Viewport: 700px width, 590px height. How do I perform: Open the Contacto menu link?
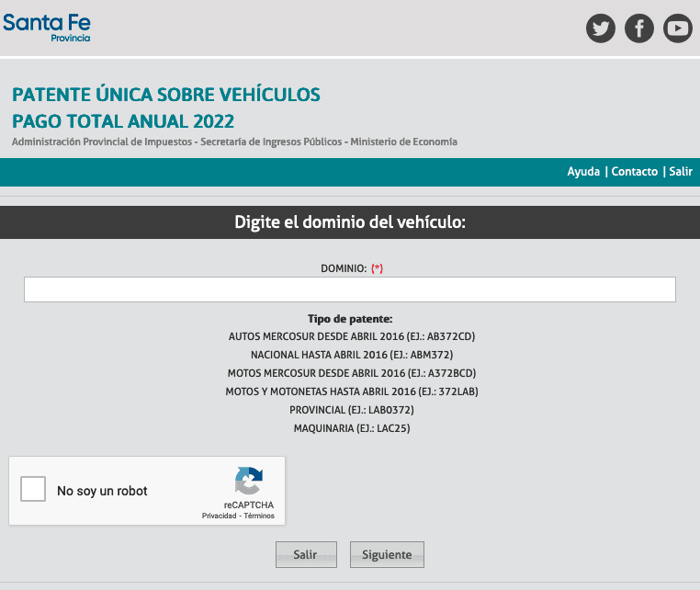coord(635,172)
